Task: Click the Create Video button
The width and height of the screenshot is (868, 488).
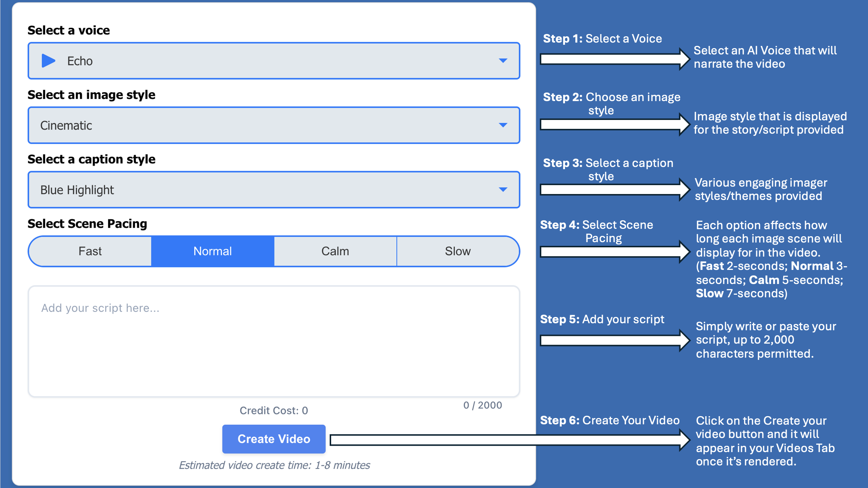Action: [273, 439]
